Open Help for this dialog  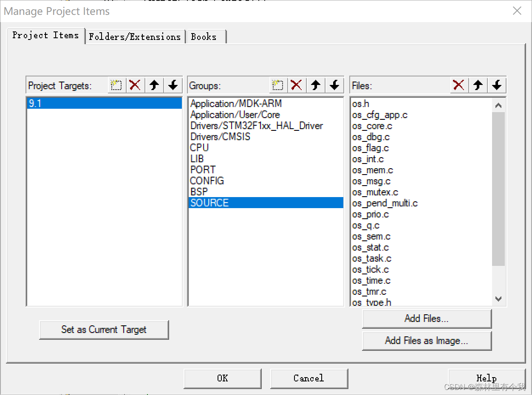tap(487, 378)
